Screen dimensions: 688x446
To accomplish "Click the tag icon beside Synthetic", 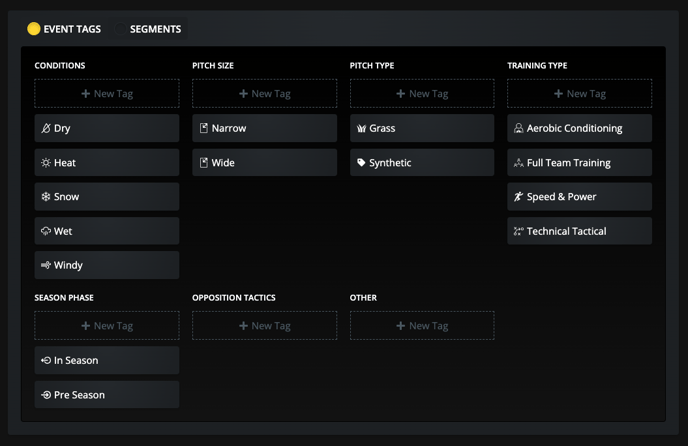I will point(361,163).
